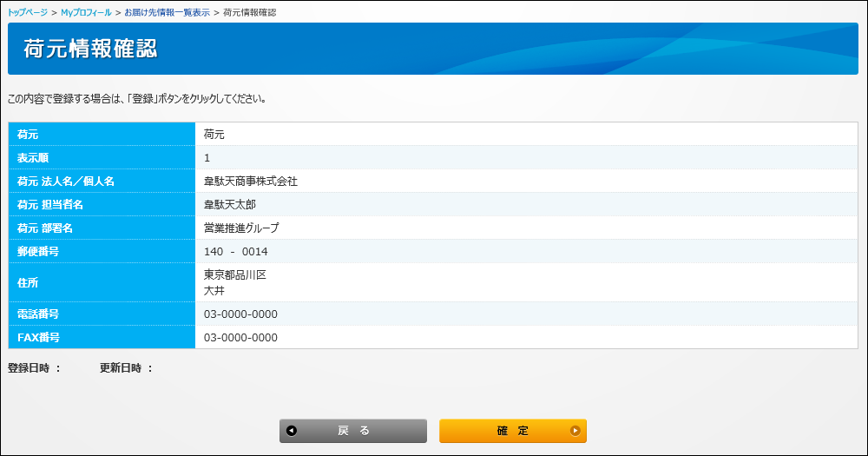Click the number in the FAX番号 row
Screen dimensions: 868x456
point(240,338)
